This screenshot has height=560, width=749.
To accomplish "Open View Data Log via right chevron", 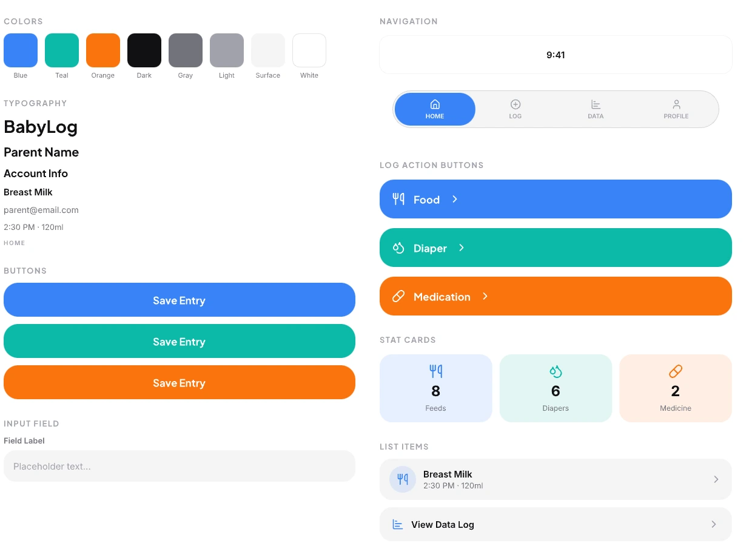I will 714,524.
